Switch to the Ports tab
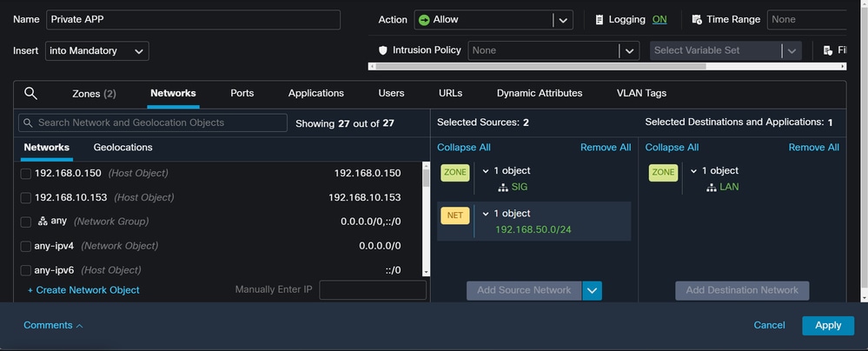This screenshot has width=868, height=351. coord(242,93)
